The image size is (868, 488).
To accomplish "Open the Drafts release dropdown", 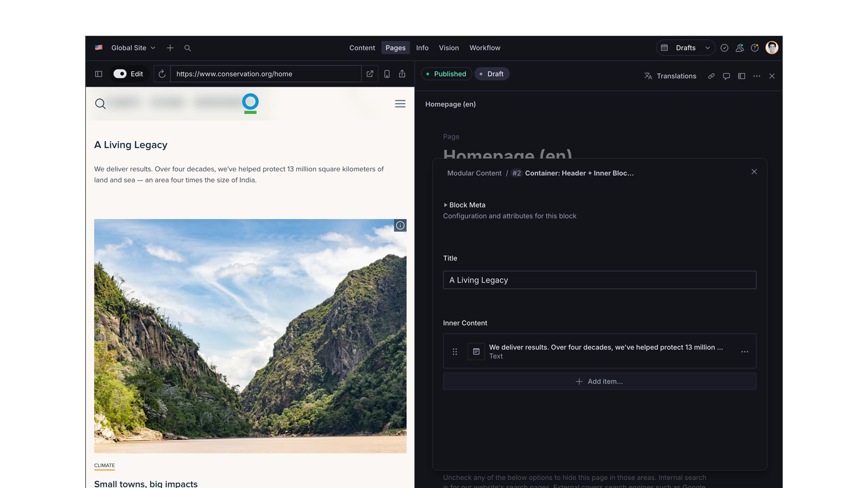I will point(686,48).
